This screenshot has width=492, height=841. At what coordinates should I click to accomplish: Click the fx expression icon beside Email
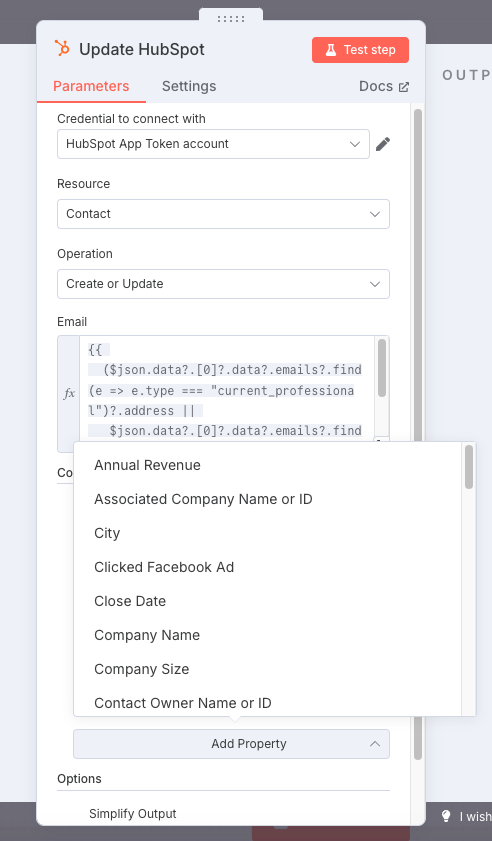(x=69, y=394)
